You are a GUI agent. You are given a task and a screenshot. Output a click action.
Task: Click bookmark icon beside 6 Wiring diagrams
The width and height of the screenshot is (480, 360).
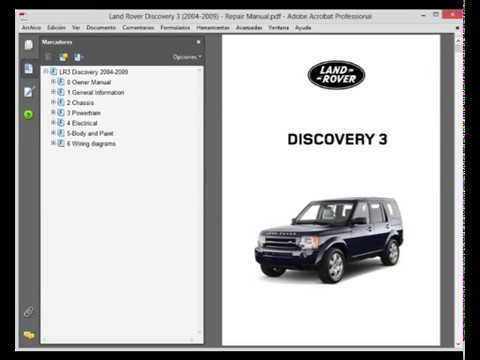61,144
